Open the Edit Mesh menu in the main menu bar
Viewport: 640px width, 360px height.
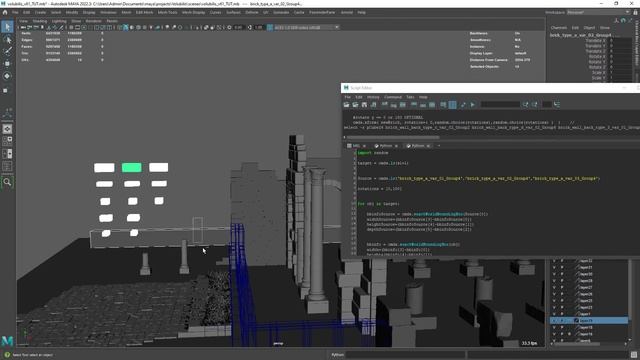point(144,12)
